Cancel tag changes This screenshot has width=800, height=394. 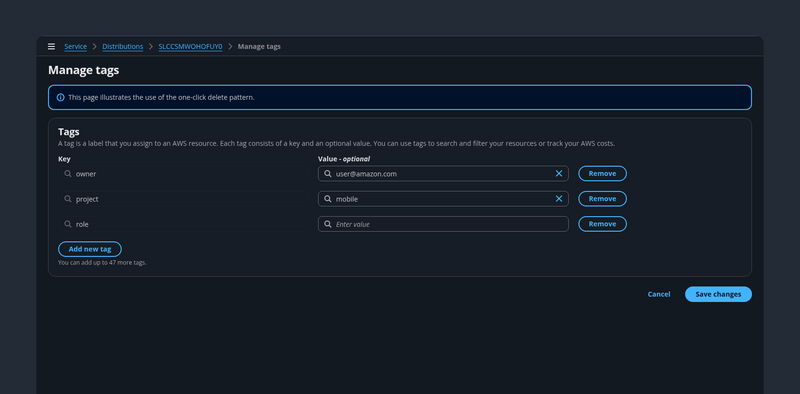coord(659,294)
